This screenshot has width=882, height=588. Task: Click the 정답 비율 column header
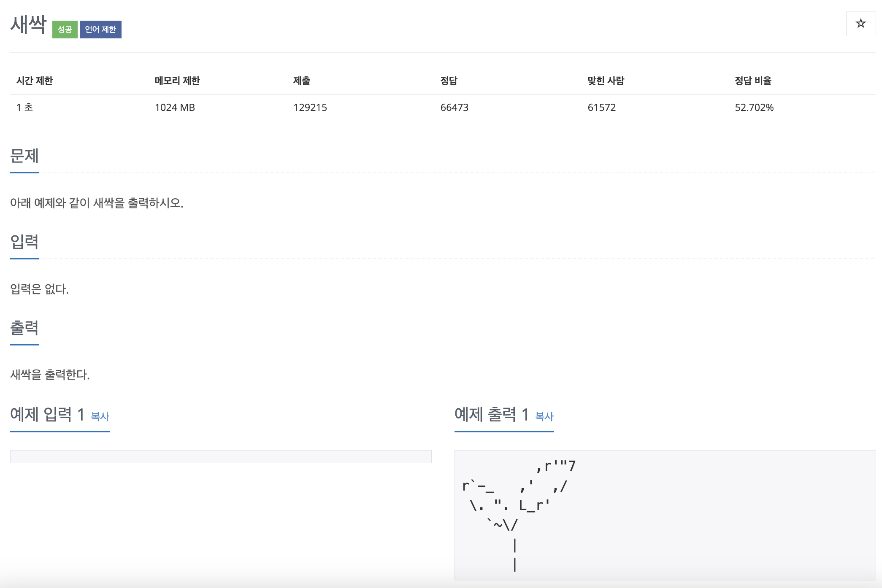(753, 81)
